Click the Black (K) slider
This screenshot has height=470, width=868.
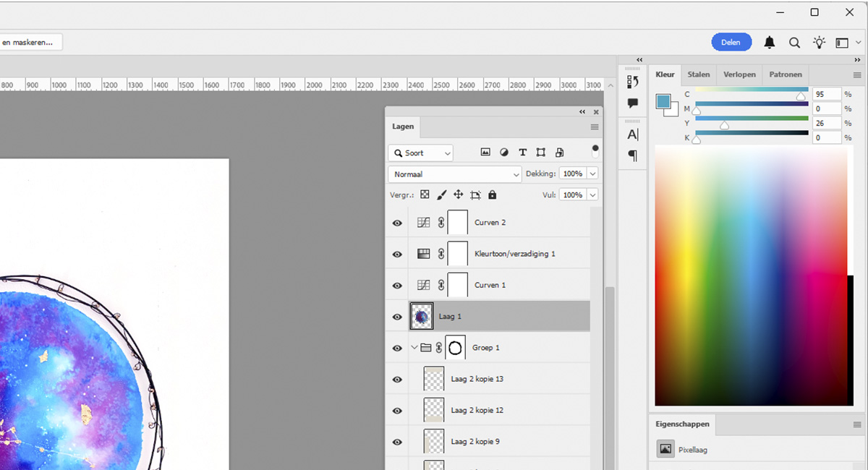tap(752, 137)
